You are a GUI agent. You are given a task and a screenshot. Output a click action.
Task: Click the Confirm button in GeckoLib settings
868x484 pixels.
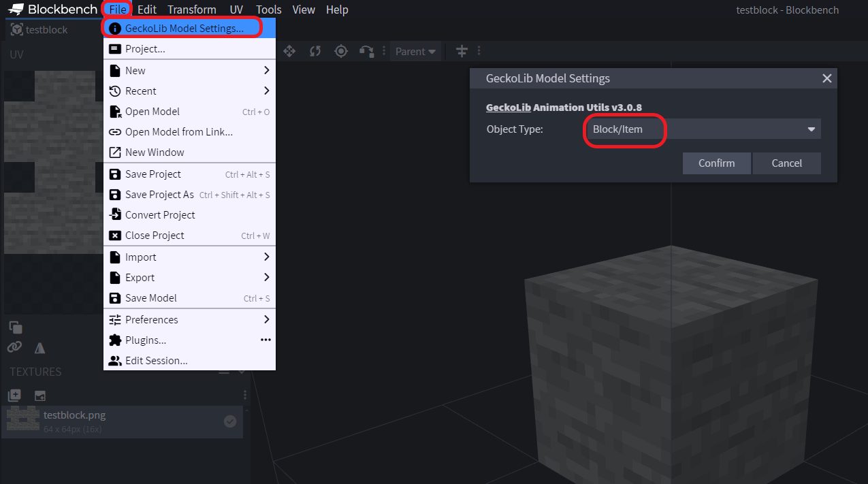pos(716,163)
